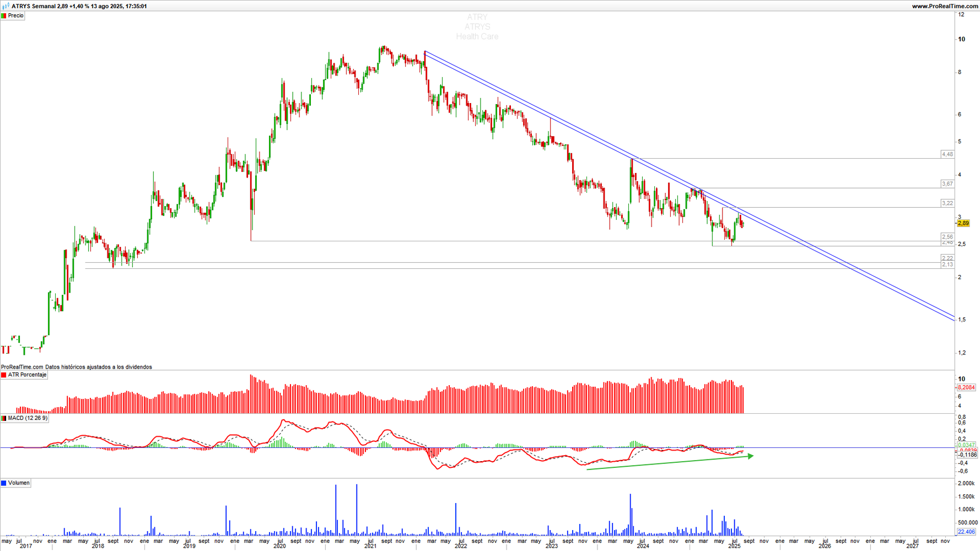
Task: Click the 1.500k mark on the volume axis
Action: coord(966,496)
